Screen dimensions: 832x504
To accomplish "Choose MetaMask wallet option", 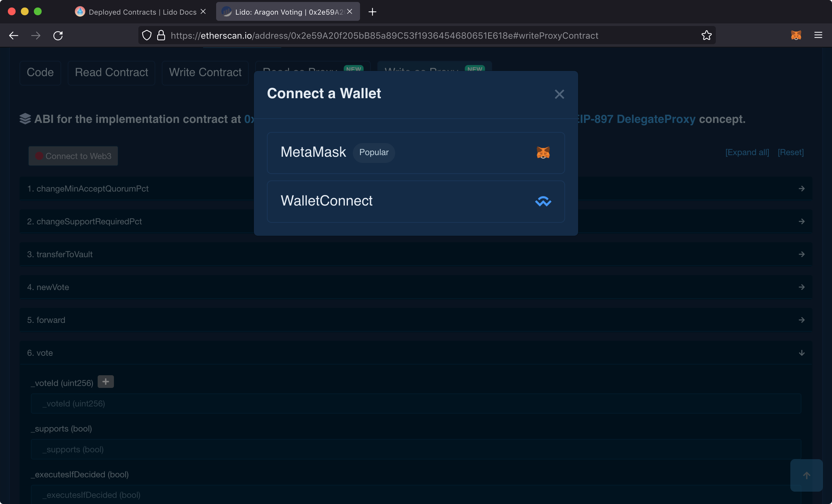I will 416,153.
